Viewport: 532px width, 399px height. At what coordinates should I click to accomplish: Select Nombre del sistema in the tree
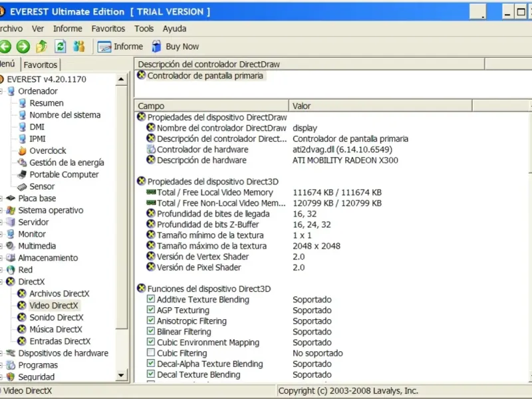(65, 115)
